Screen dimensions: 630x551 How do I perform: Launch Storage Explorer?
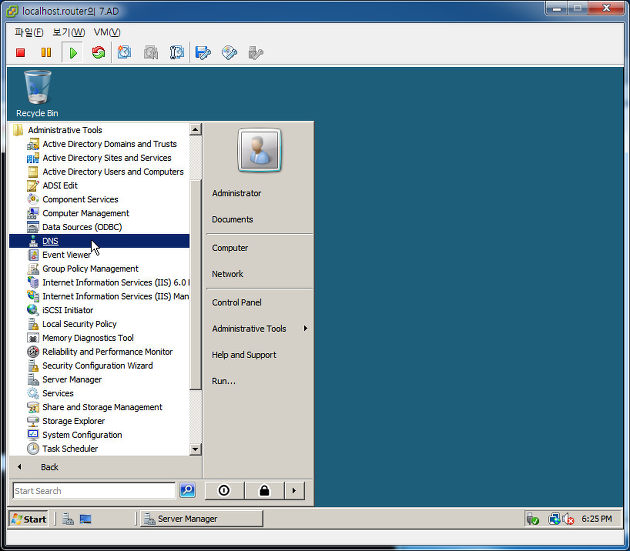click(99, 421)
